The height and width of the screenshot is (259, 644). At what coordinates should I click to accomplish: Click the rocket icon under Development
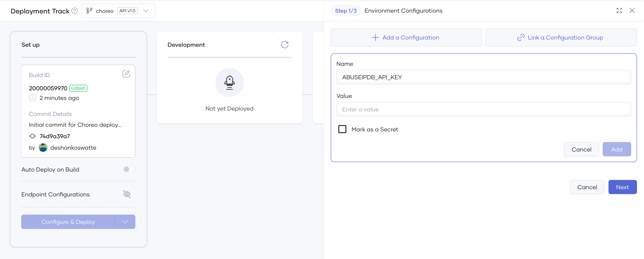(229, 82)
